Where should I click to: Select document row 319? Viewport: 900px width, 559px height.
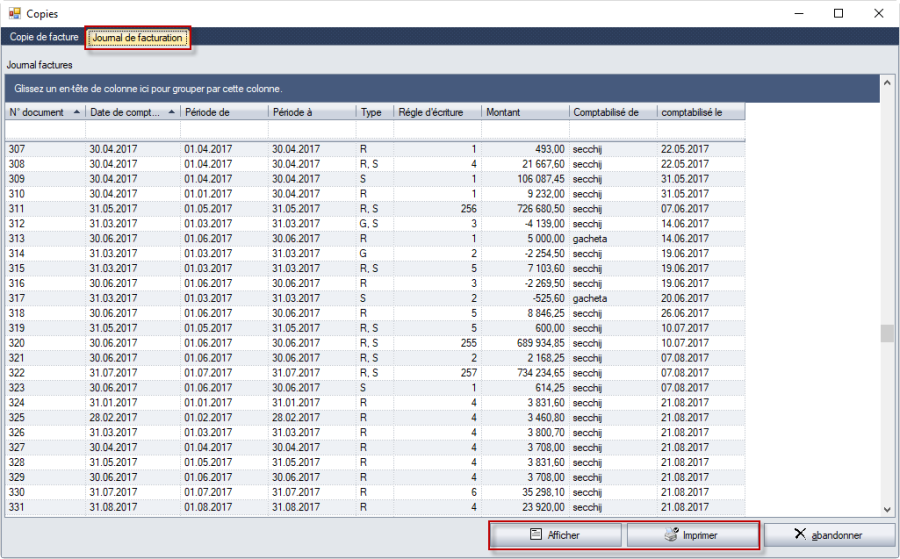coord(375,328)
